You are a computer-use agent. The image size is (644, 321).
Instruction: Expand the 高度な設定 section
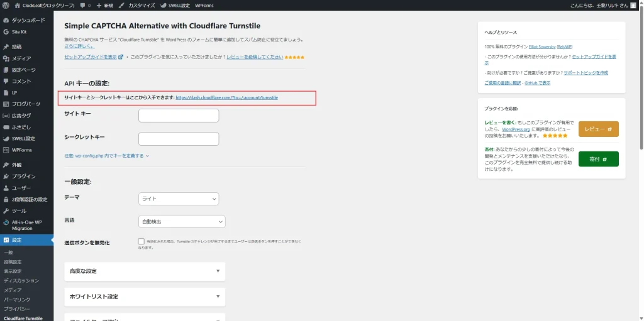tap(145, 271)
